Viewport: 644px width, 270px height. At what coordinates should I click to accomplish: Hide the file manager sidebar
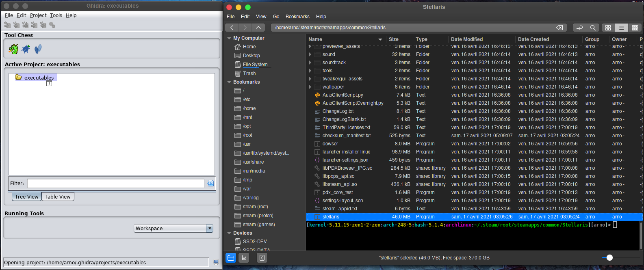262,258
